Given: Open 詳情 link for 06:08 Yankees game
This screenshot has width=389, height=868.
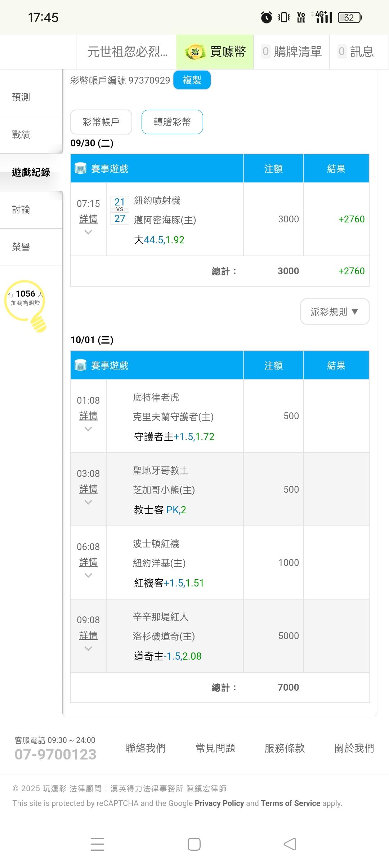Looking at the screenshot, I should click(88, 562).
